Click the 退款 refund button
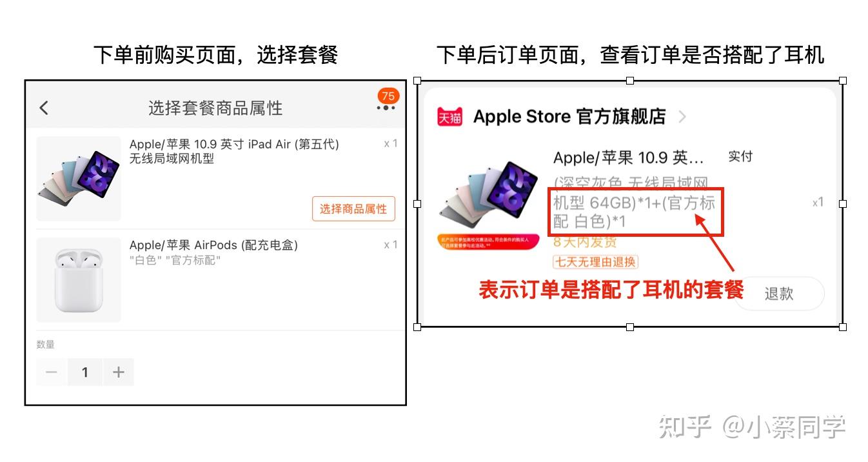 (779, 294)
